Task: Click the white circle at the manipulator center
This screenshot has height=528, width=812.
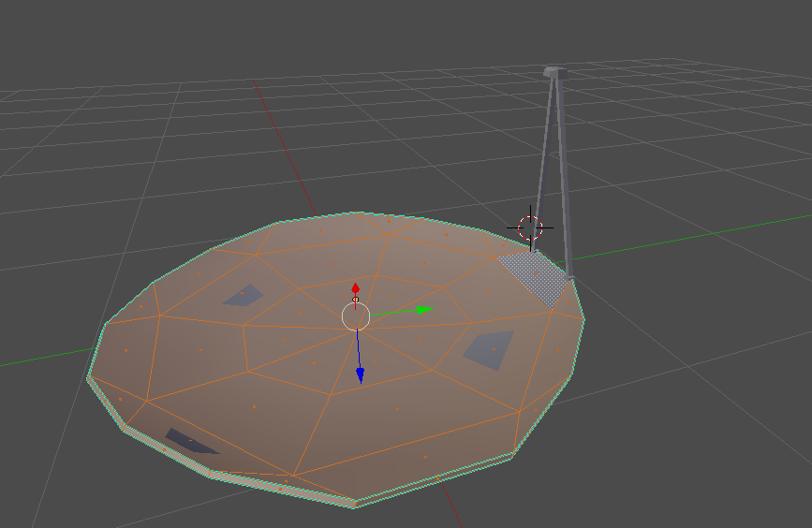Action: pyautogui.click(x=356, y=316)
